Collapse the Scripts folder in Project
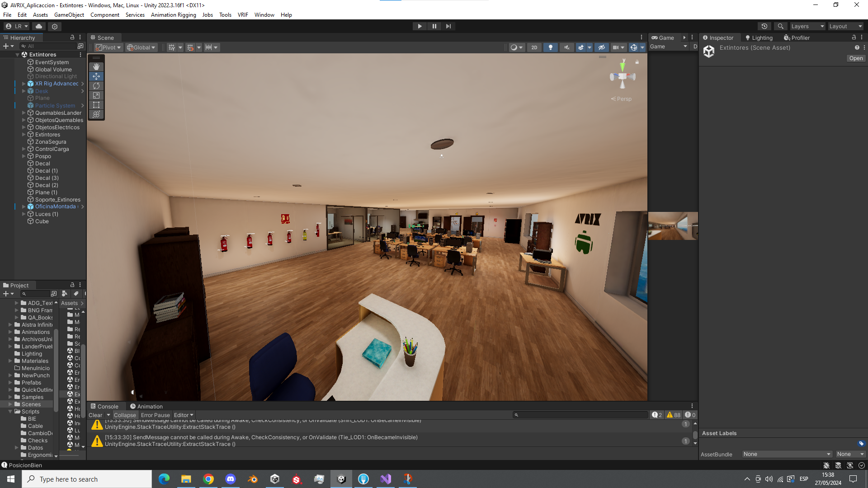 (10, 412)
